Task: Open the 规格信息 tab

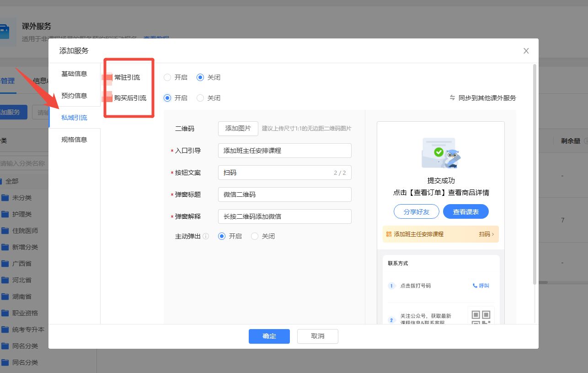Action: pos(74,140)
